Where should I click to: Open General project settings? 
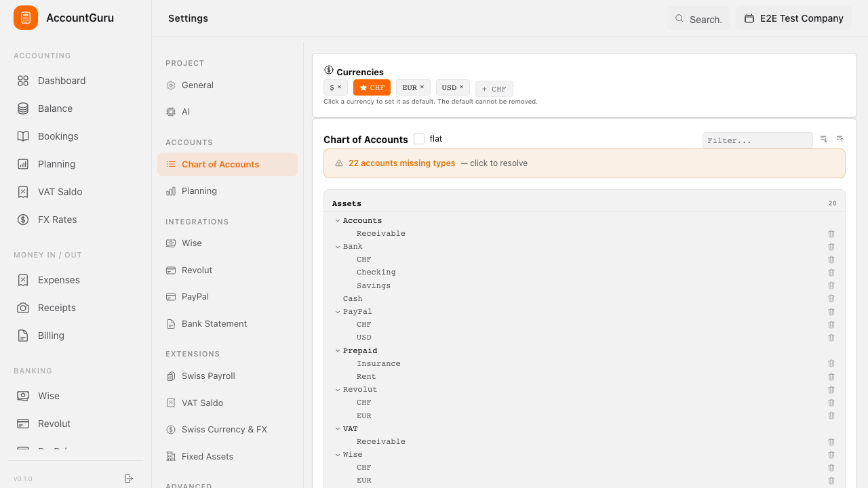(227, 85)
